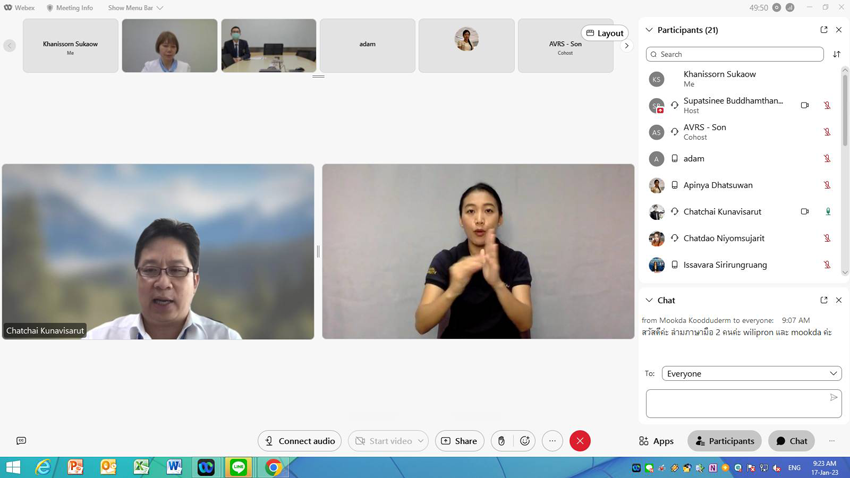Open PowerPoint from taskbar
This screenshot has height=478, width=850.
point(75,467)
